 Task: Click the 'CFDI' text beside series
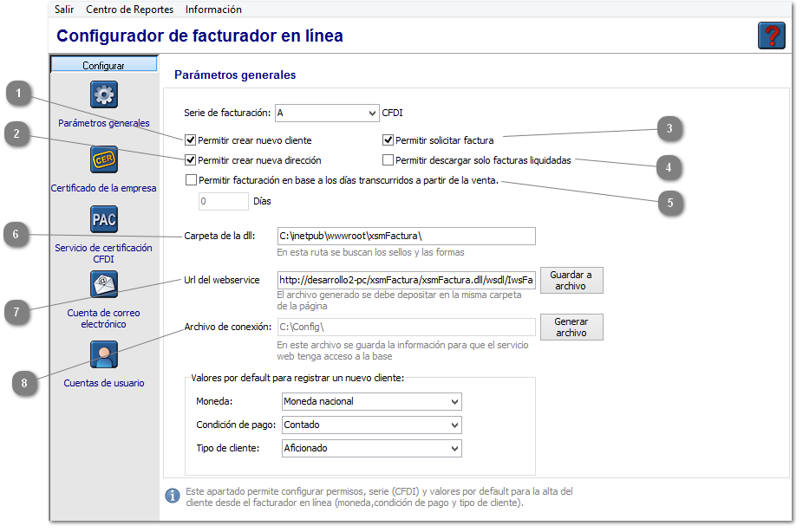tap(392, 113)
